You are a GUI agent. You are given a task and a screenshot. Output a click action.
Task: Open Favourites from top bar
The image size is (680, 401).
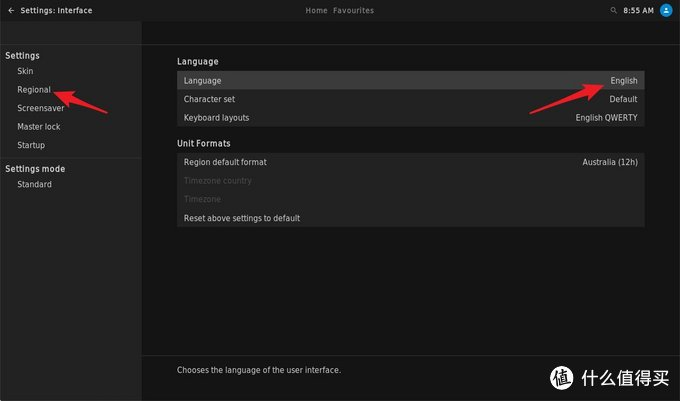pyautogui.click(x=354, y=10)
